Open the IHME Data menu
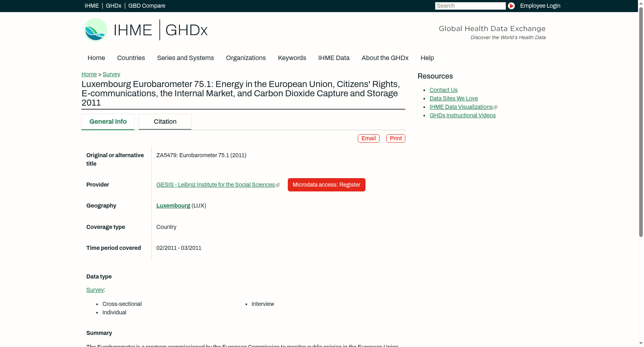 click(334, 58)
